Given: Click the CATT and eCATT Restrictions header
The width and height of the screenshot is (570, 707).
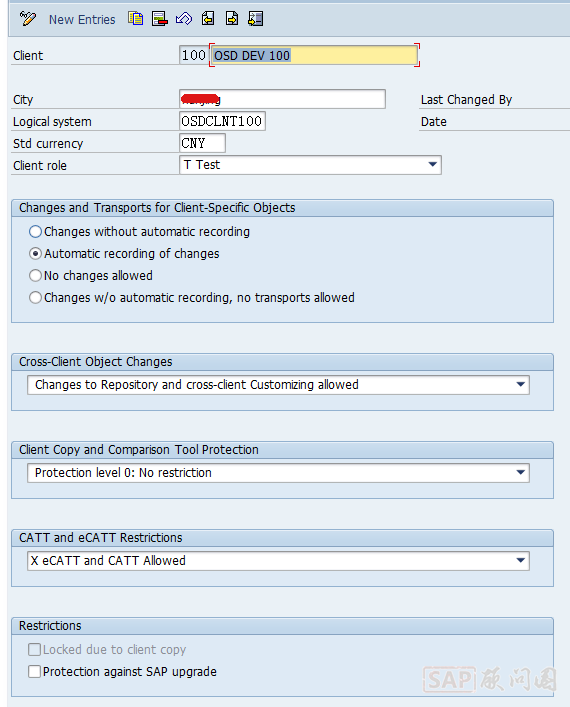Looking at the screenshot, I should (282, 538).
